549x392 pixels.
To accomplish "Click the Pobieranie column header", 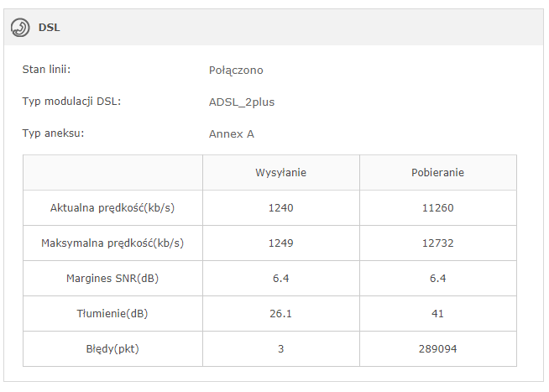I will coord(437,173).
